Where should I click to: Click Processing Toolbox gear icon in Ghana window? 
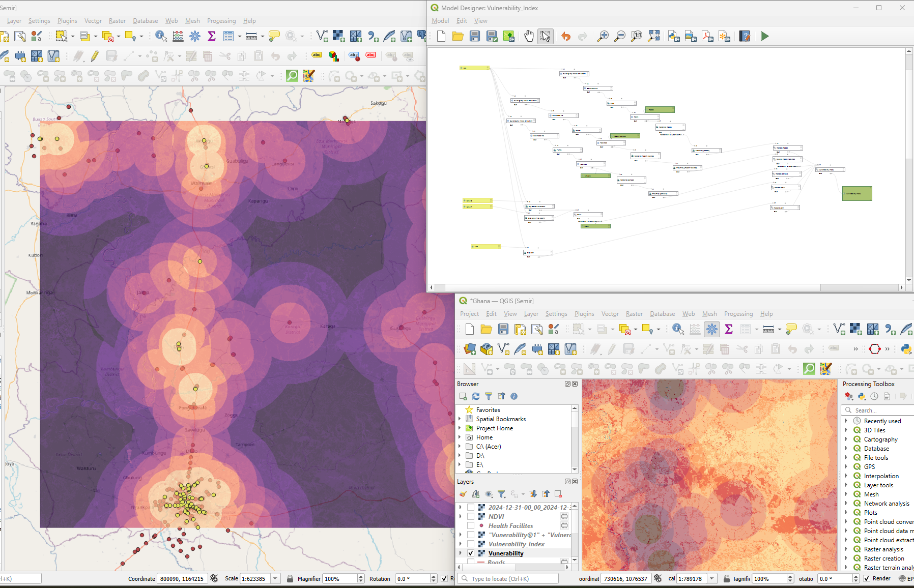[712, 329]
